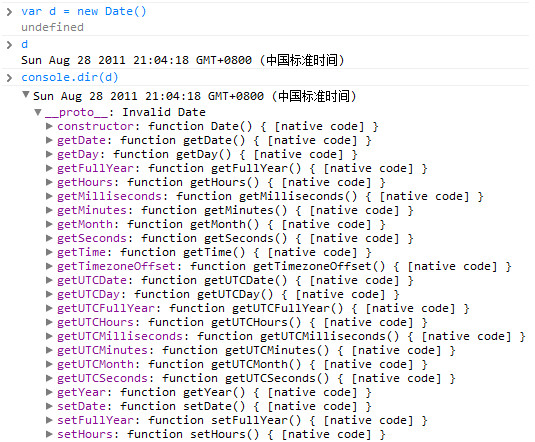Expand the setFullYear function entry
The height and width of the screenshot is (442, 535).
[x=49, y=420]
